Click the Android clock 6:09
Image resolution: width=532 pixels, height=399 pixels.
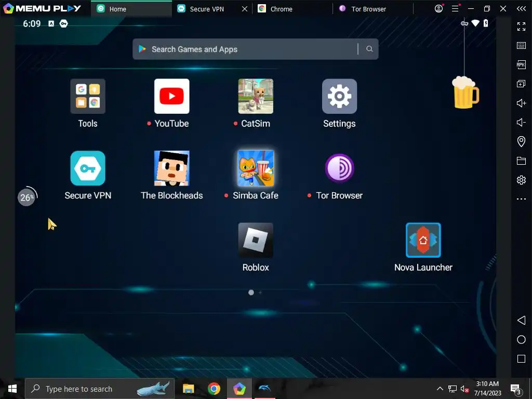[x=32, y=23]
